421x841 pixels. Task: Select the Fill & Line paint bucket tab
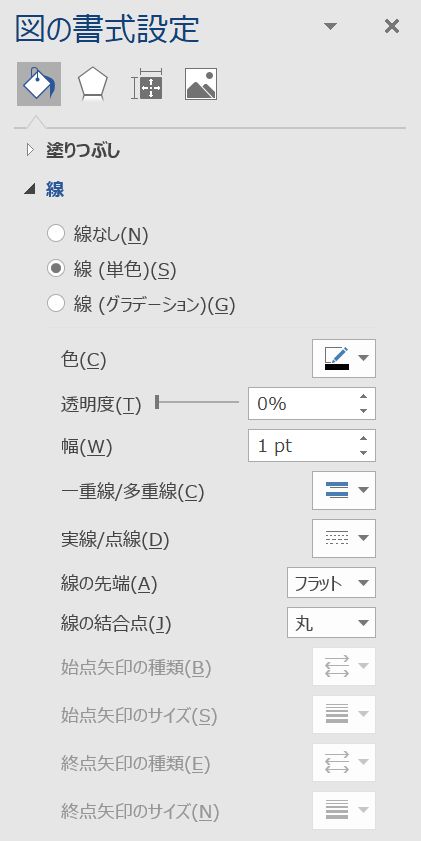click(39, 84)
